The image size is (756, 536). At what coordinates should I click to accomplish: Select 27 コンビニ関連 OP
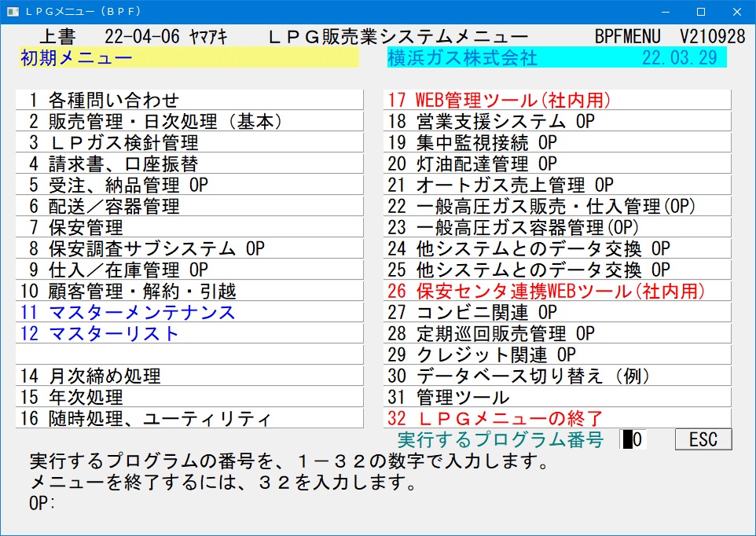click(557, 312)
